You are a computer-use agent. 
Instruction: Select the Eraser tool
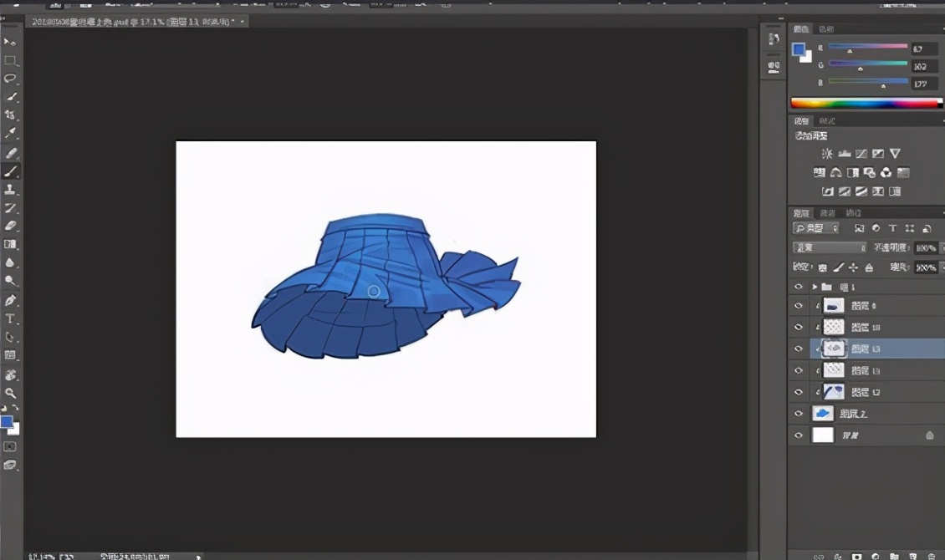point(10,226)
